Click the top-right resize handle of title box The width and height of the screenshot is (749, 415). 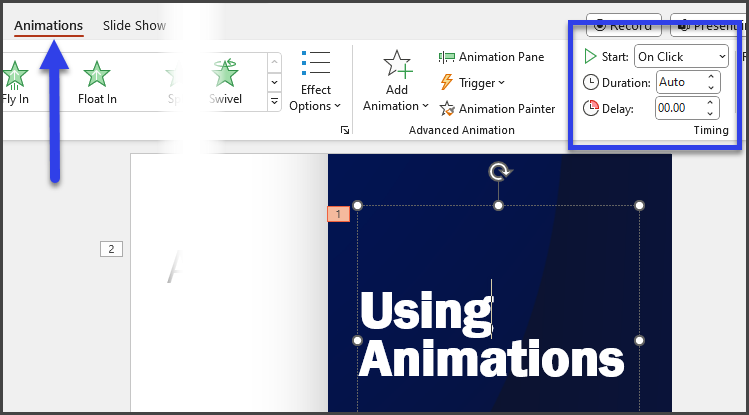(639, 205)
